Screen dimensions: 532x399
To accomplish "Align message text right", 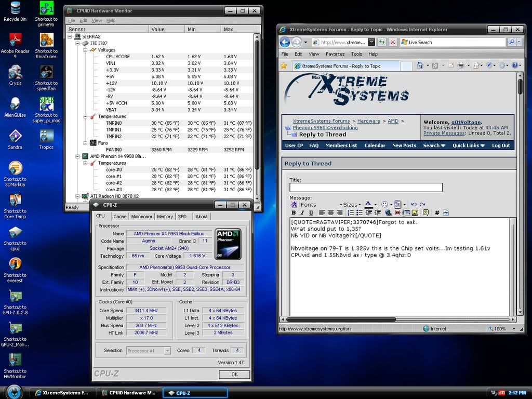I will pos(339,212).
